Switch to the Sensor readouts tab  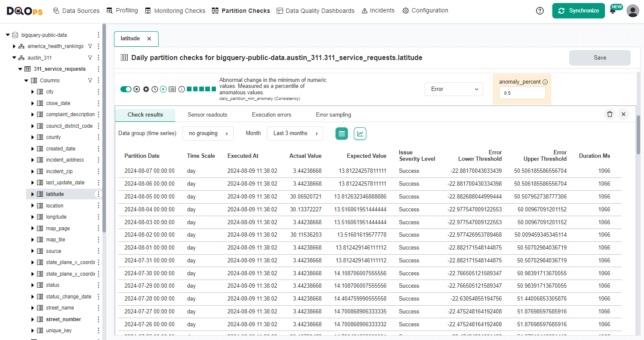(x=207, y=115)
